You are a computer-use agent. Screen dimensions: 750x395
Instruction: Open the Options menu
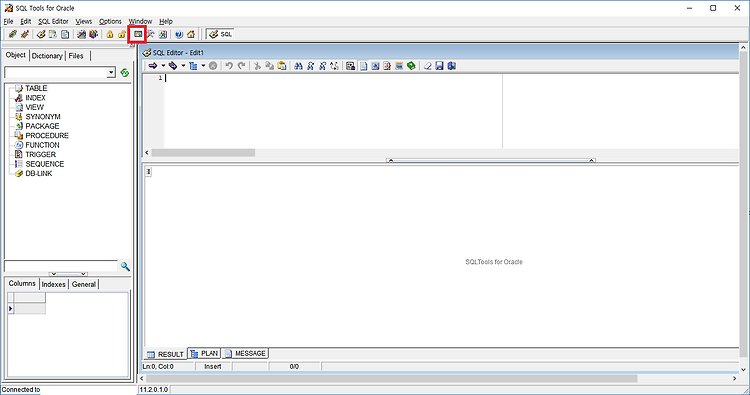pos(110,22)
